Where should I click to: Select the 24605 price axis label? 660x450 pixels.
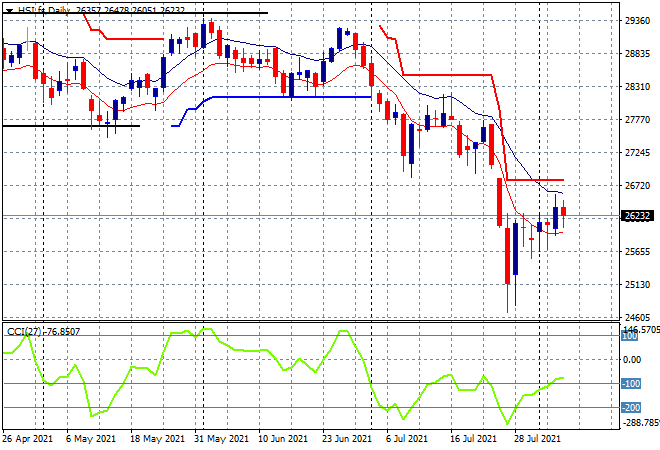click(x=637, y=317)
